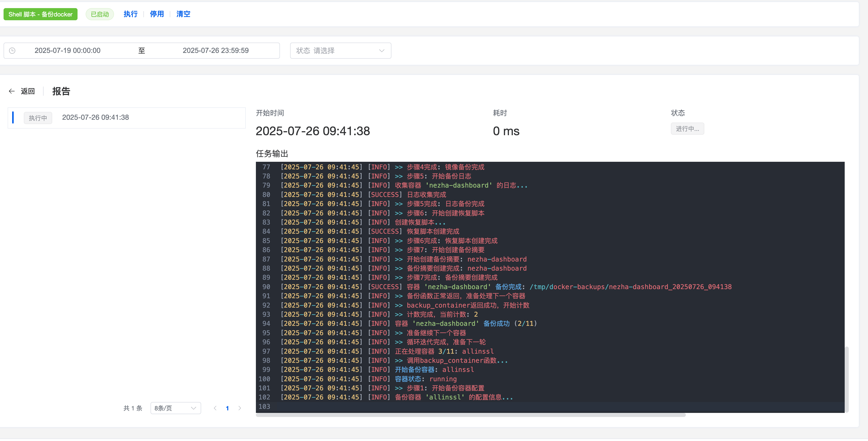Click page number 1
Viewport: 868px width, 441px height.
(228, 408)
